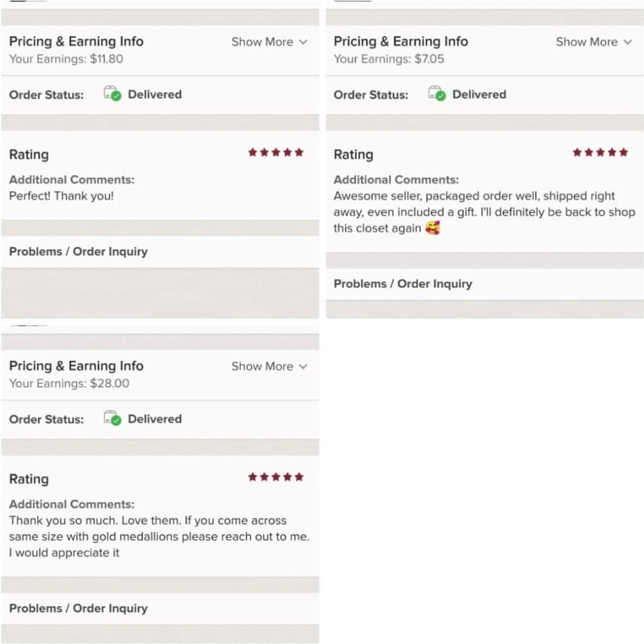Expand Show More on the $11.80 earnings
The width and height of the screenshot is (644, 644).
(269, 42)
